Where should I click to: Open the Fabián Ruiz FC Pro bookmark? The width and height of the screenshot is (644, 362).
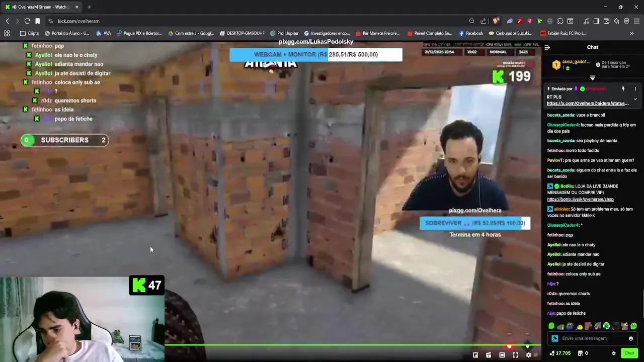(563, 33)
